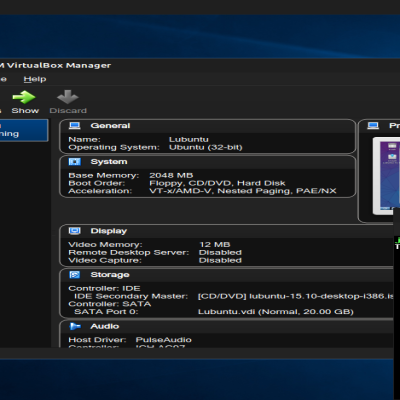Screen dimensions: 400x400
Task: Click the gray Discard arrow icon
Action: (x=68, y=97)
